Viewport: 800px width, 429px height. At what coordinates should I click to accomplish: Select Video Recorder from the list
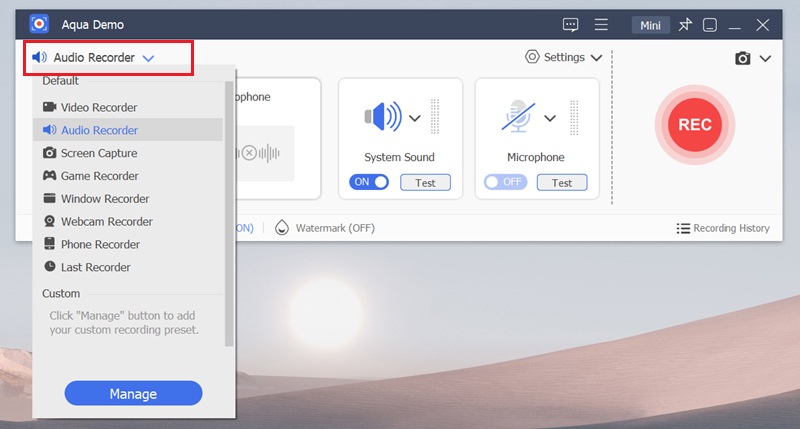point(128,107)
